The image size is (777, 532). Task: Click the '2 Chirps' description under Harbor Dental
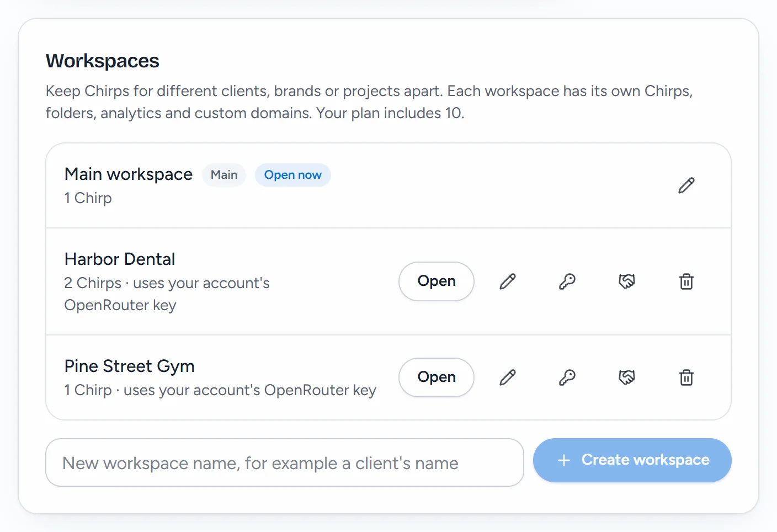(x=167, y=294)
